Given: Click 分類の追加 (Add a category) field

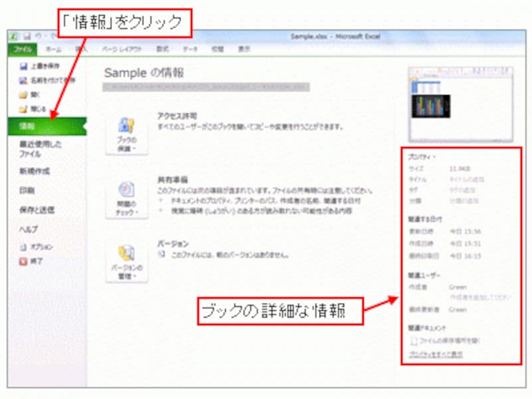Looking at the screenshot, I should pyautogui.click(x=464, y=201).
